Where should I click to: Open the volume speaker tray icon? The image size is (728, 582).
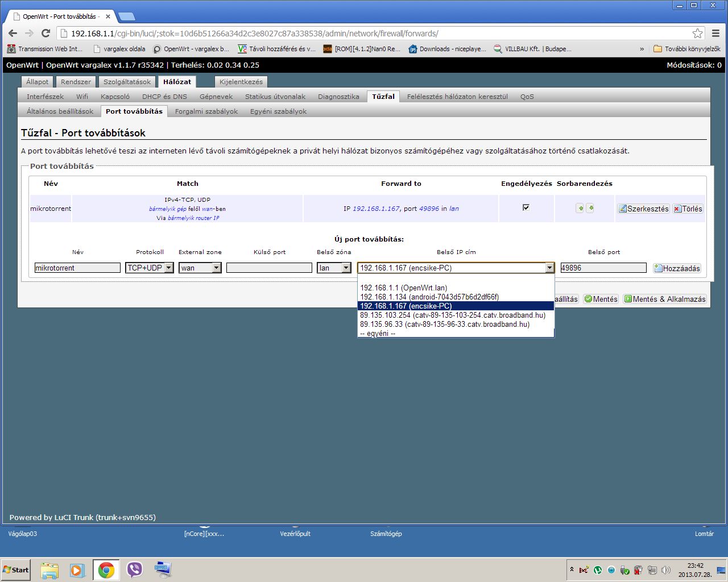point(666,570)
